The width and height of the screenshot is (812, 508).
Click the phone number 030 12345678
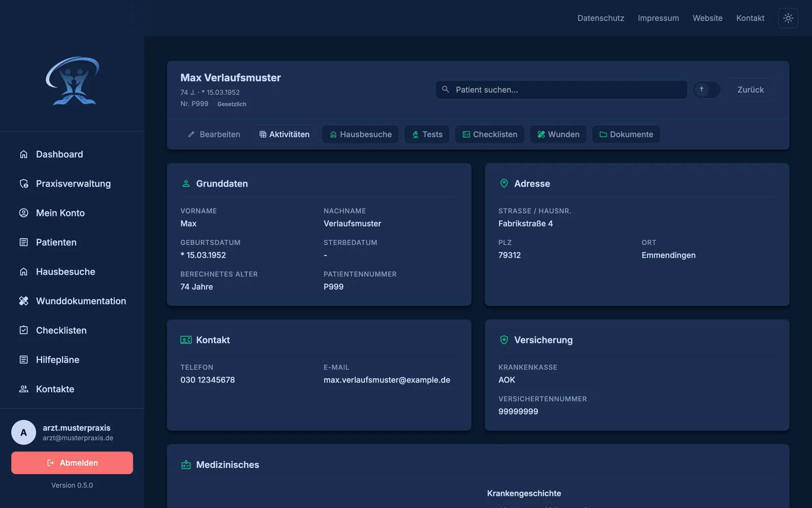[x=208, y=380]
